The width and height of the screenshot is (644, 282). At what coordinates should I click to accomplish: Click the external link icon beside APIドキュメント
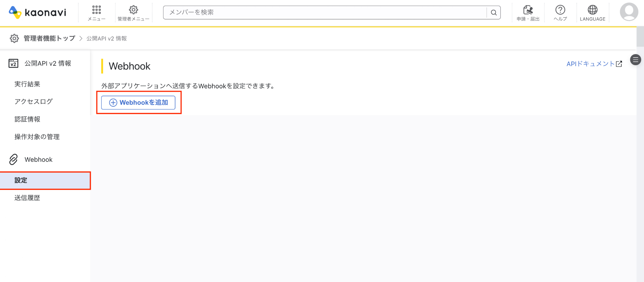click(x=619, y=64)
